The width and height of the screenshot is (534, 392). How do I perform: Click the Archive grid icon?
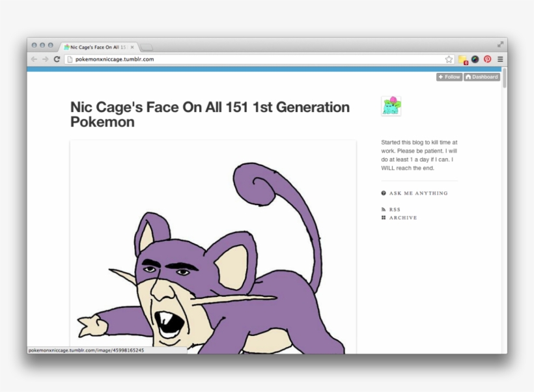click(384, 217)
